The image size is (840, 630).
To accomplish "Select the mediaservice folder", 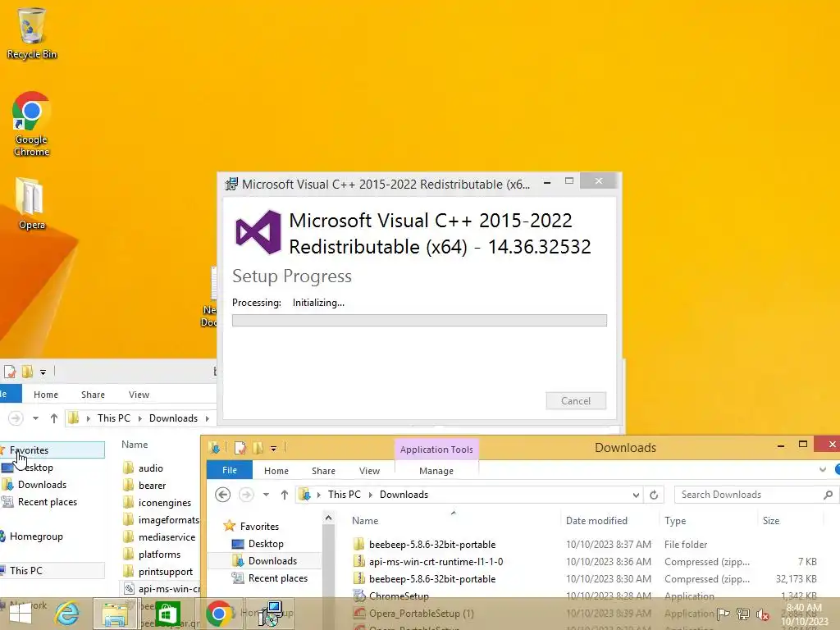I will tap(167, 536).
